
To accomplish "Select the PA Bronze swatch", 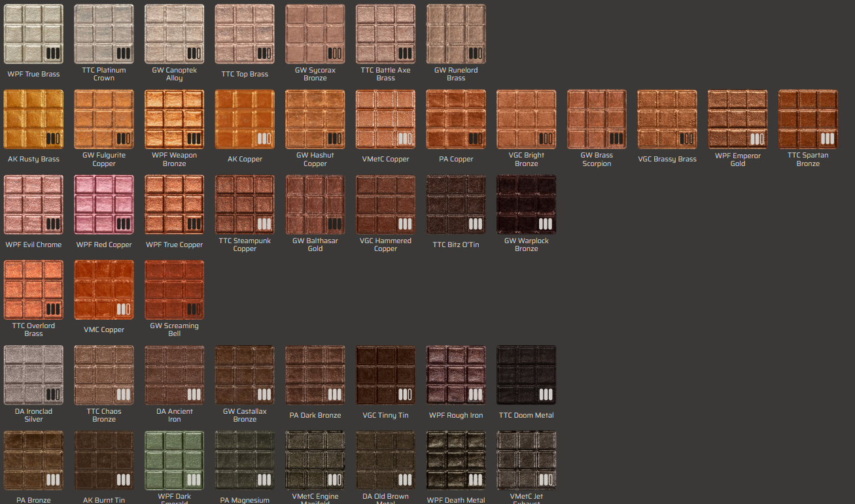I will (33, 461).
